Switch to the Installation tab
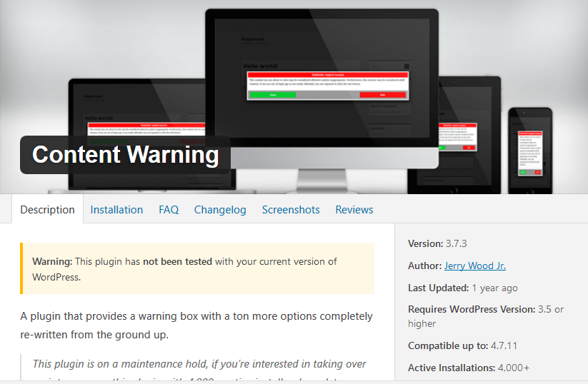588x384 pixels. point(116,209)
